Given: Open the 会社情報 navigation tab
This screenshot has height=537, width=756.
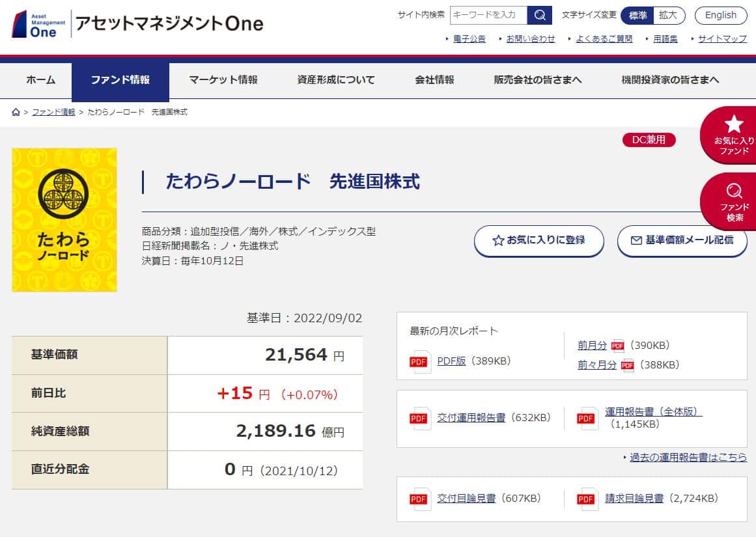Looking at the screenshot, I should point(434,80).
